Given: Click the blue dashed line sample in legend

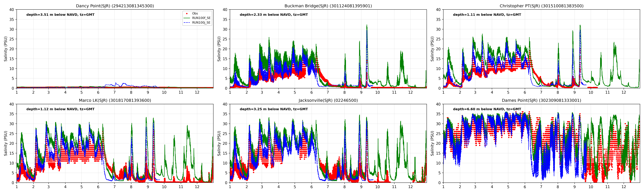Looking at the screenshot, I should (187, 23).
